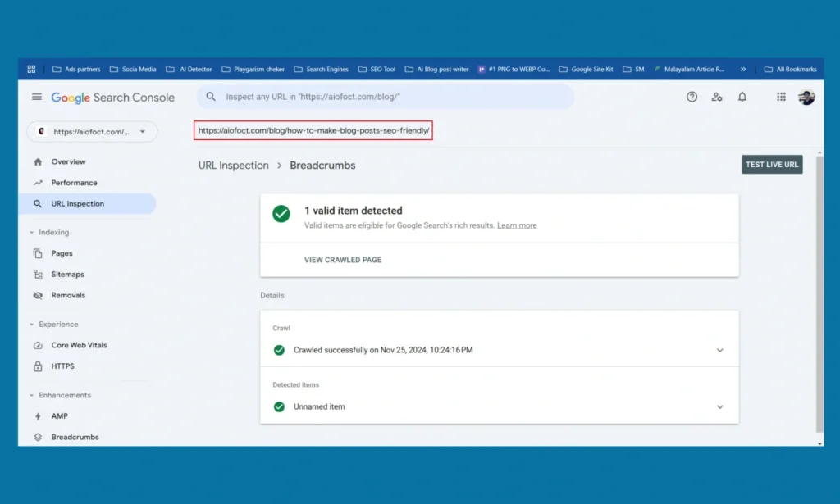Screen dimensions: 840x504
Task: Open Sitemaps in the sidebar
Action: (67, 275)
